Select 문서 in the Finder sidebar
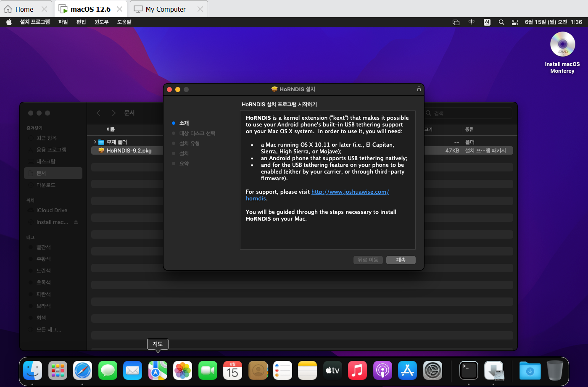Viewport: 588px width, 387px height. click(x=53, y=173)
